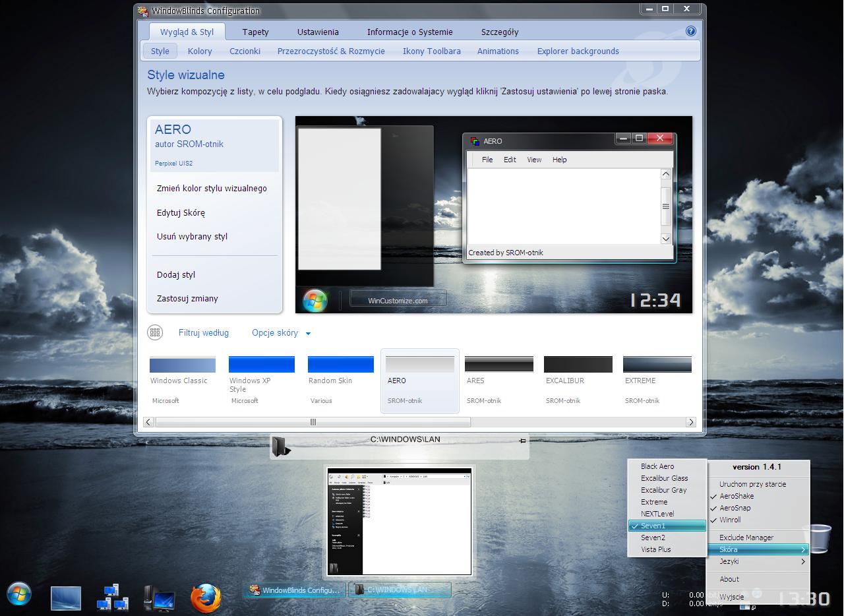Click Usuń wybrany styl
This screenshot has width=844, height=616.
192,237
